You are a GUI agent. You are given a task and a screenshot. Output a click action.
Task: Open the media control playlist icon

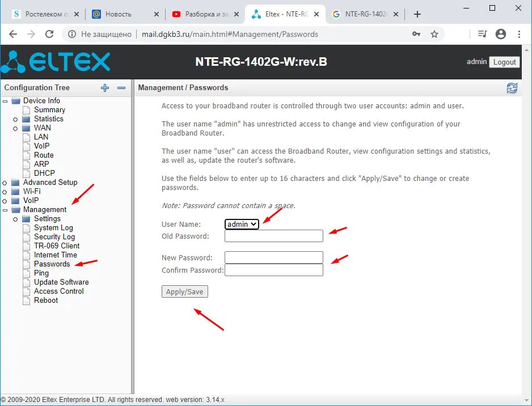pos(482,34)
